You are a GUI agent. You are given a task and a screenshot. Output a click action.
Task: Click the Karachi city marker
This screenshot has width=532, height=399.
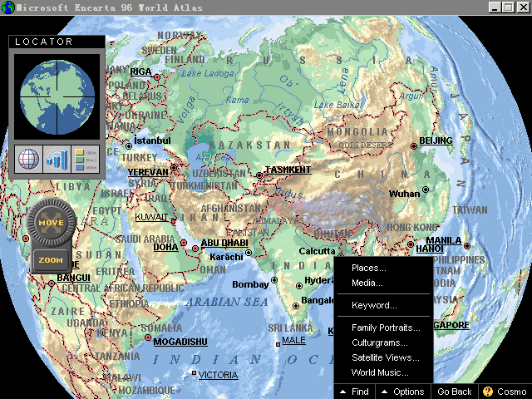click(249, 253)
